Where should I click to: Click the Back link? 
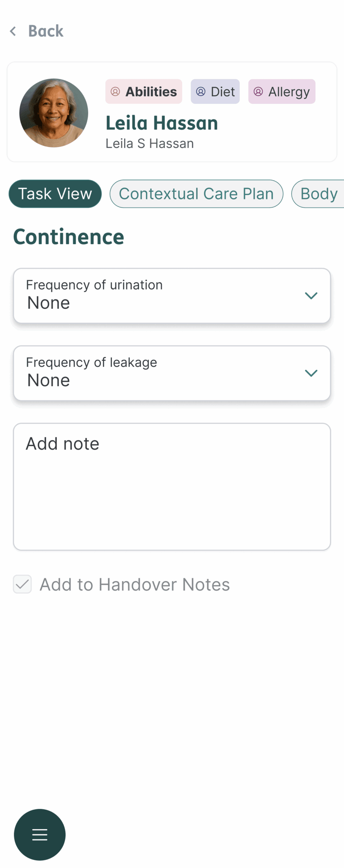click(x=46, y=31)
